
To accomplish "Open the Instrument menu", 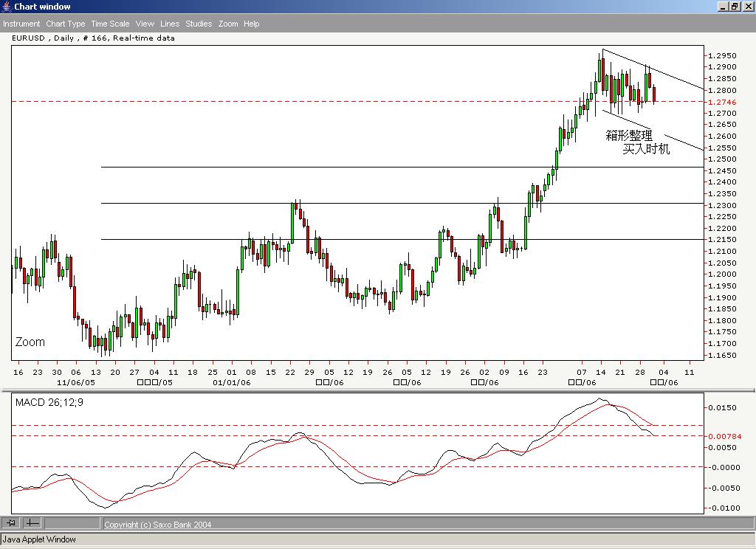I will pyautogui.click(x=21, y=24).
